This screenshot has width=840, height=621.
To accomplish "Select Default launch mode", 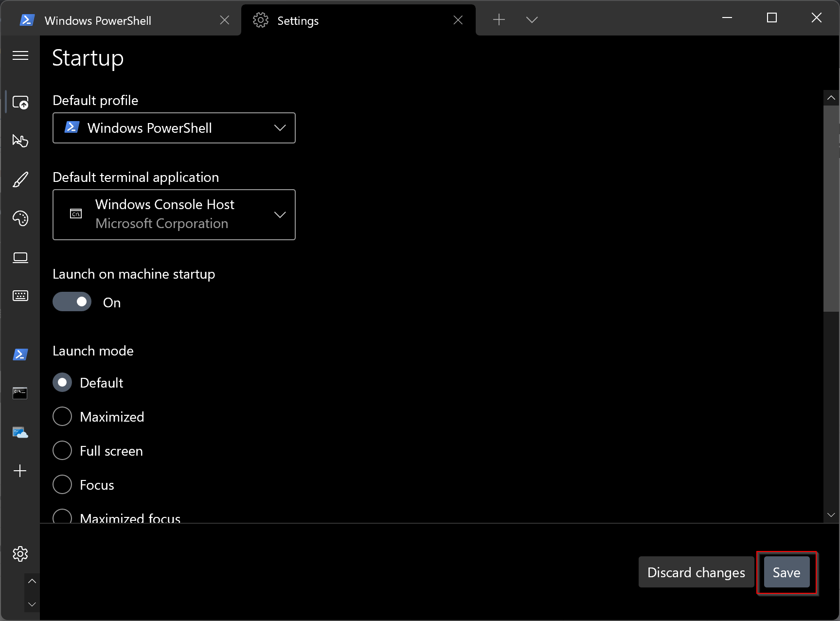I will (88, 383).
